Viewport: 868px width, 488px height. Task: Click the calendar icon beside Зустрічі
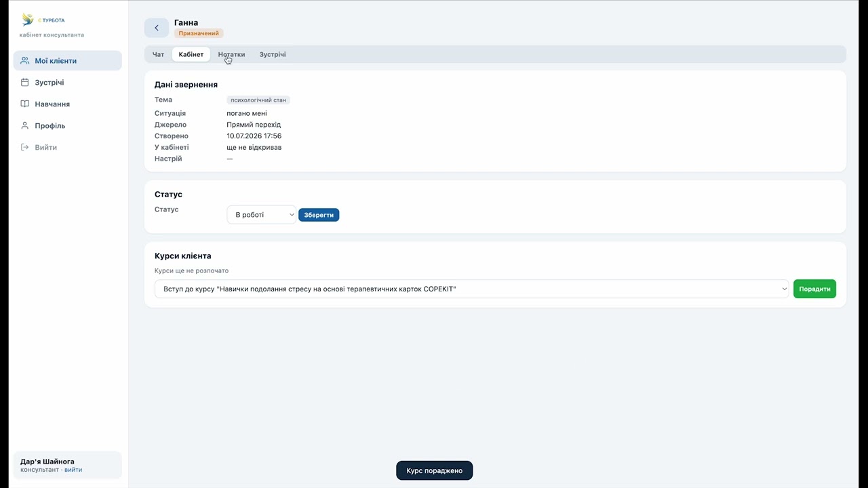click(25, 82)
